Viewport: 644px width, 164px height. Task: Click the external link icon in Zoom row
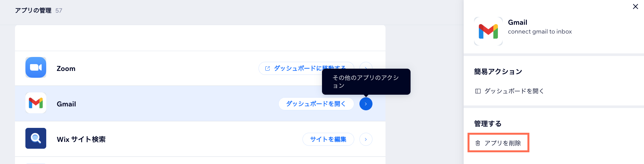[x=267, y=68]
